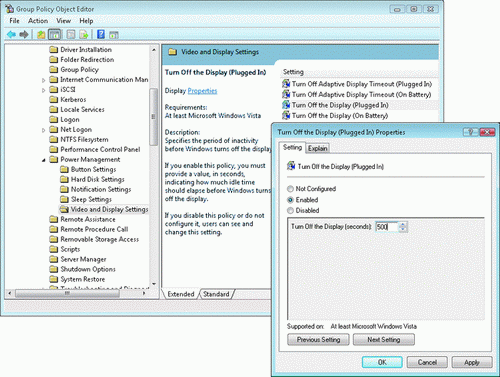Click Cancel in Properties dialog
The width and height of the screenshot is (500, 377).
pyautogui.click(x=427, y=362)
